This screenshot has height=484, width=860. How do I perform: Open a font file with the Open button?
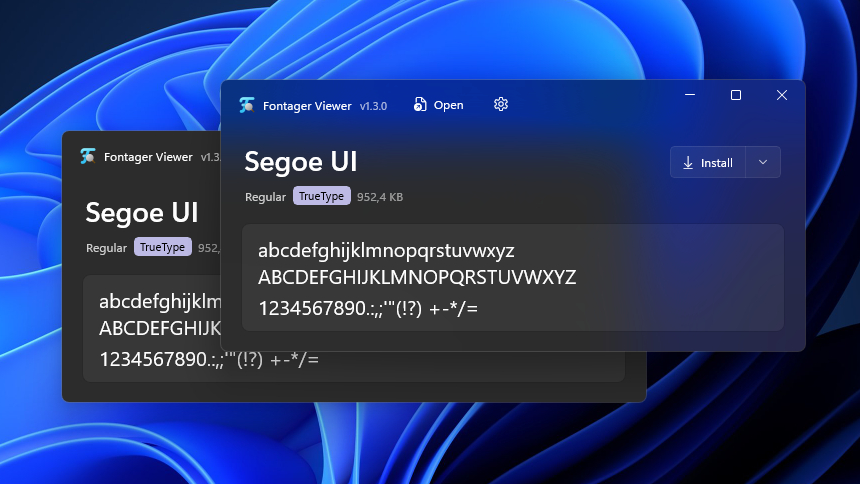coord(438,105)
